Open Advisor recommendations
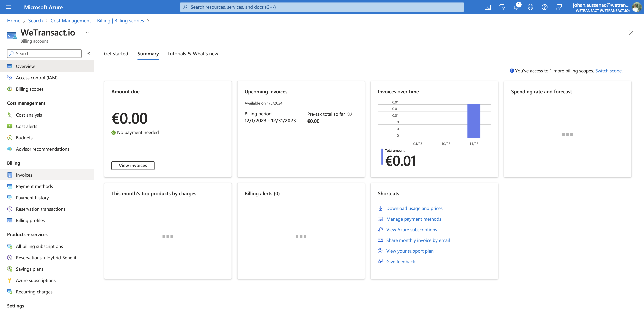Image resolution: width=644 pixels, height=311 pixels. (x=47, y=149)
